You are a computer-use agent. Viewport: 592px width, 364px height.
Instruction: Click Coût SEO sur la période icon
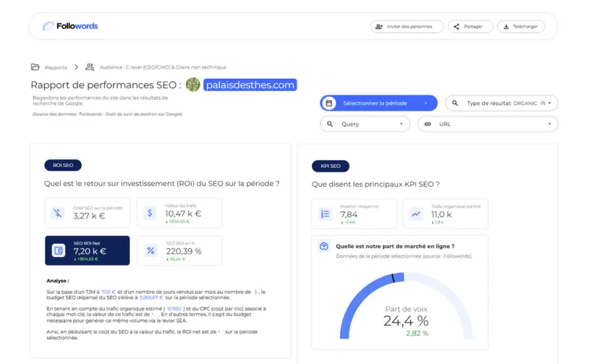pyautogui.click(x=57, y=213)
